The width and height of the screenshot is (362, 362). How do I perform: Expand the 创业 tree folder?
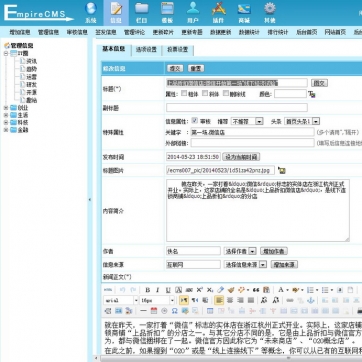point(6,108)
